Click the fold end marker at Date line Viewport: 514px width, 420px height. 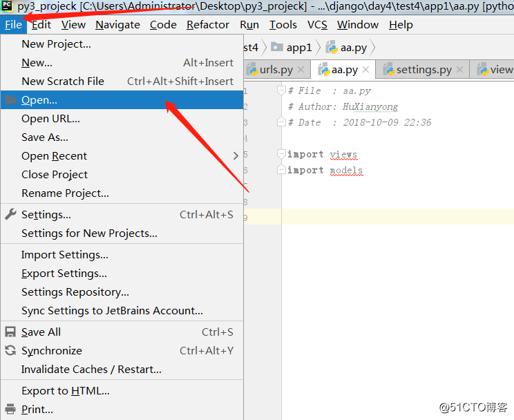pos(281,122)
